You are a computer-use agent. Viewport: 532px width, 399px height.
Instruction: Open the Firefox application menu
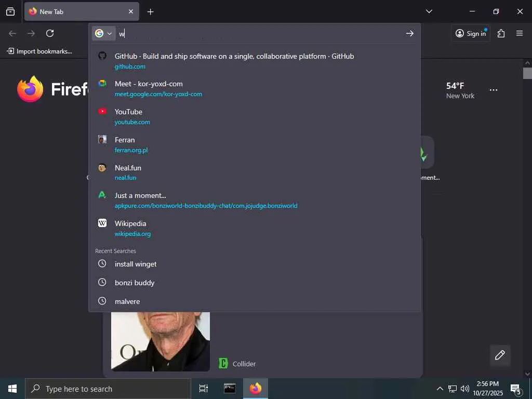click(520, 33)
